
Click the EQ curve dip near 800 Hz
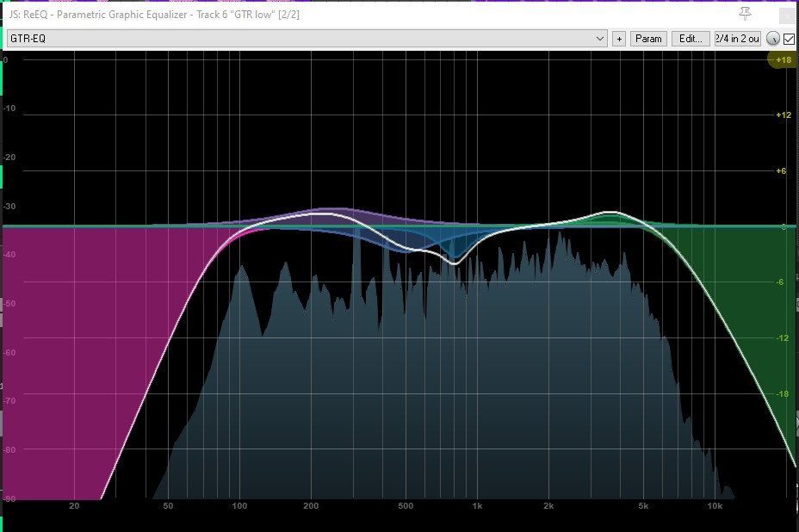click(x=455, y=263)
